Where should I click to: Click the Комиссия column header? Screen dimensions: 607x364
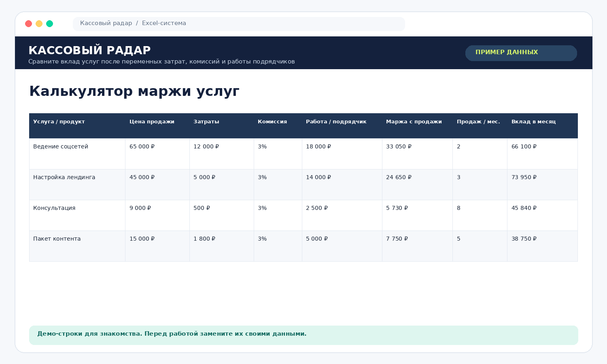coord(278,126)
